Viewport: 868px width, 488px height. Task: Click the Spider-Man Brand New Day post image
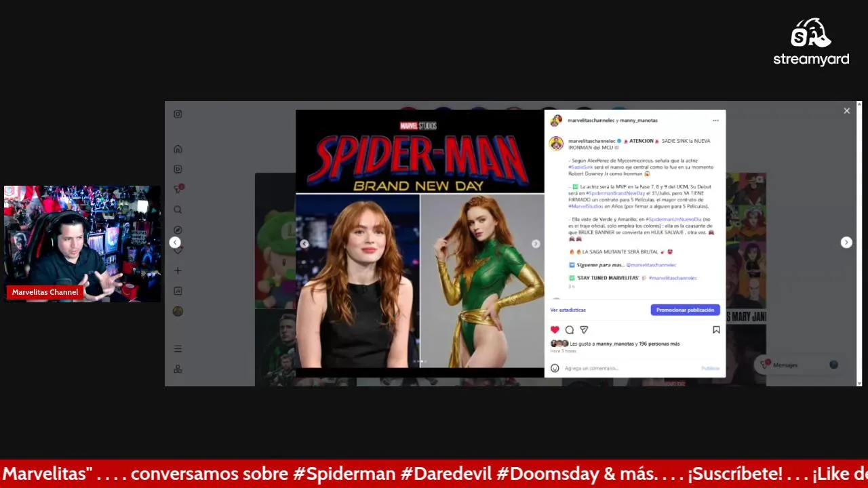(420, 243)
